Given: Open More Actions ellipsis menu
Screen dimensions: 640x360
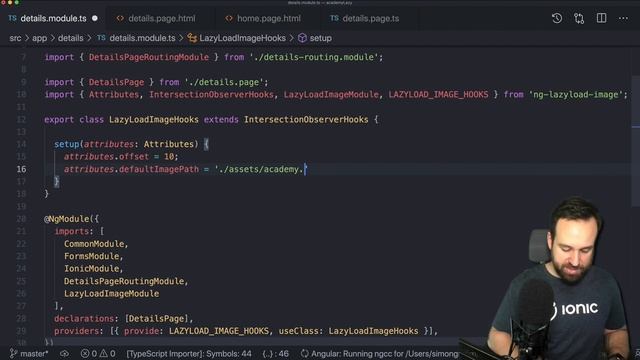Looking at the screenshot, I should pos(623,18).
